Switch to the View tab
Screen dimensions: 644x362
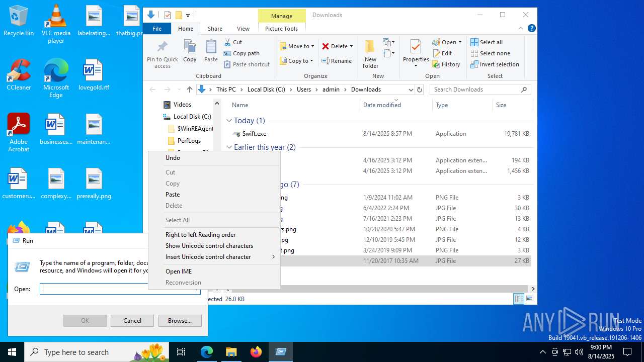coord(243,29)
